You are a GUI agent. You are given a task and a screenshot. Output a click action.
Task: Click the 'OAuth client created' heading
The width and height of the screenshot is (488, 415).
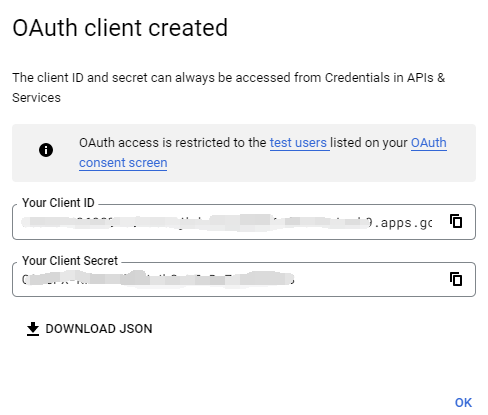[120, 28]
